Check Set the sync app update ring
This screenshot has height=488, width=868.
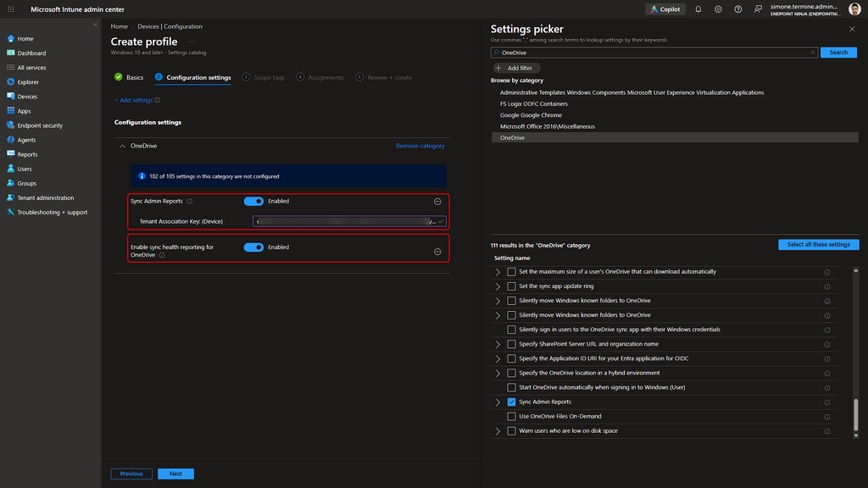(511, 286)
